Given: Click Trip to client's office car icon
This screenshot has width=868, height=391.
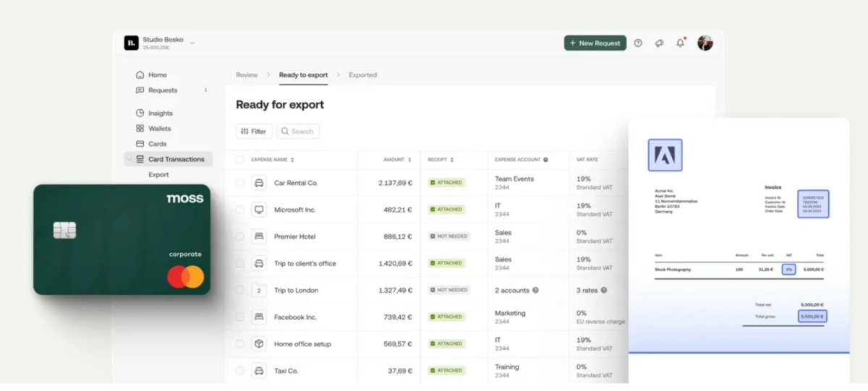Looking at the screenshot, I should tap(259, 263).
